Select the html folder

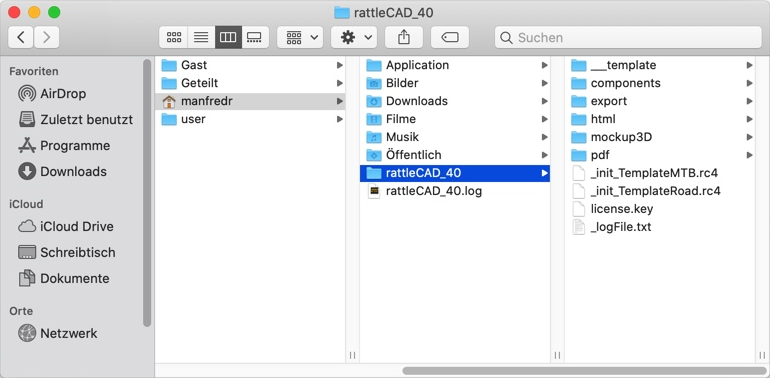(x=660, y=119)
